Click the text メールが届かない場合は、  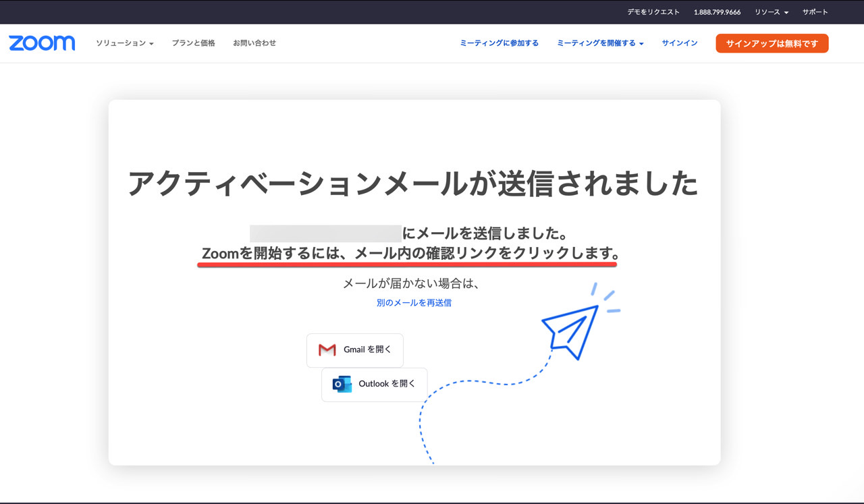pos(412,283)
